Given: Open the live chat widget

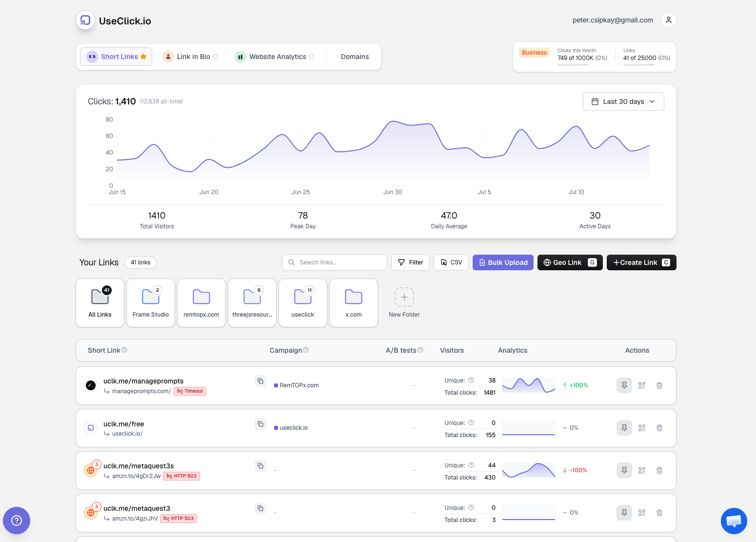Looking at the screenshot, I should tap(734, 521).
